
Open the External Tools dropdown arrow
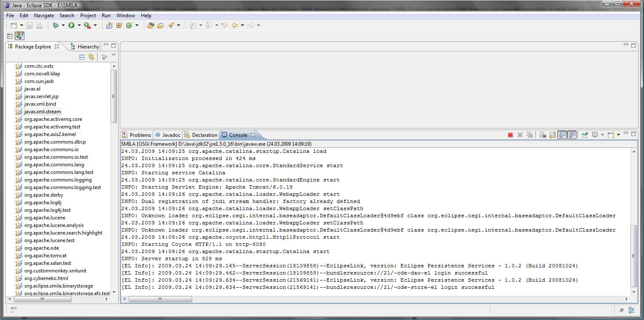[95, 26]
